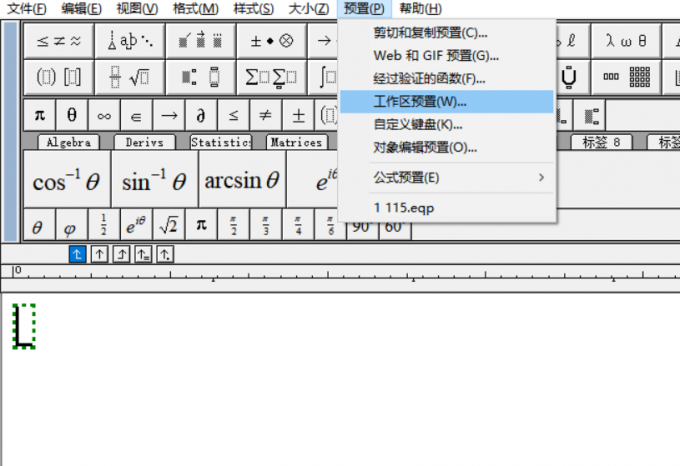Insert the plus-minus symbol from the symbol row
680x466 pixels.
298,115
